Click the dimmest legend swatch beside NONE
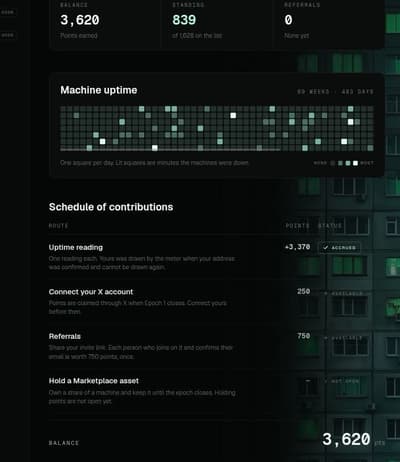The width and height of the screenshot is (400, 462). pos(332,163)
